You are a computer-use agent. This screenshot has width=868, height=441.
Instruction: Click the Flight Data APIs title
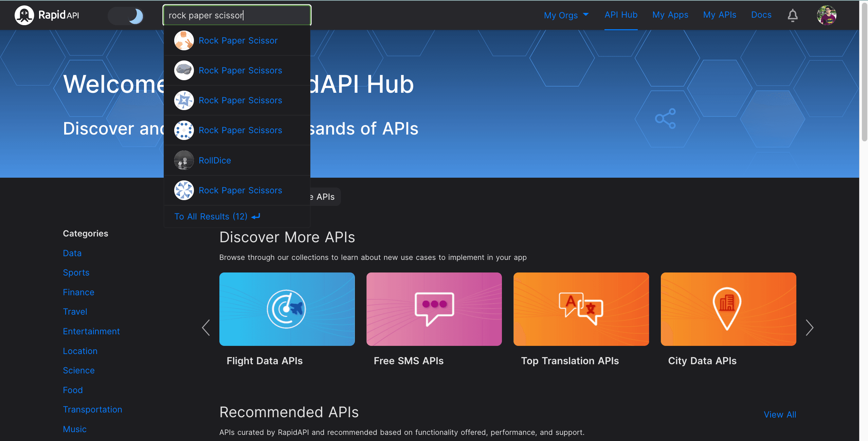coord(265,361)
